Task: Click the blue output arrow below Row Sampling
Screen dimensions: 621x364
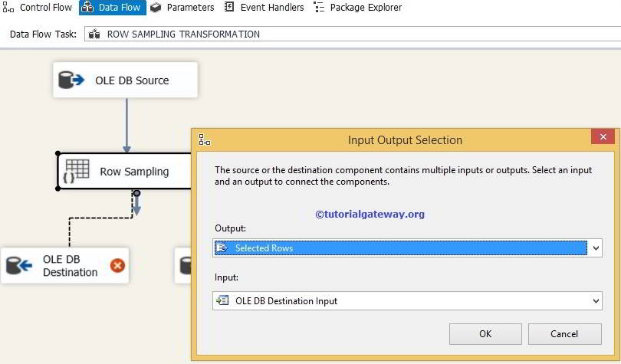Action: click(136, 205)
